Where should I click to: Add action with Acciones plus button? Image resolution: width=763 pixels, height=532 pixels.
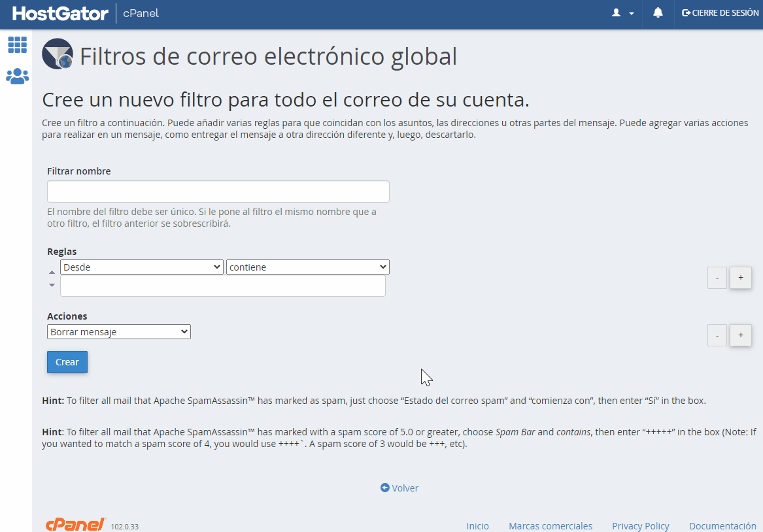741,335
